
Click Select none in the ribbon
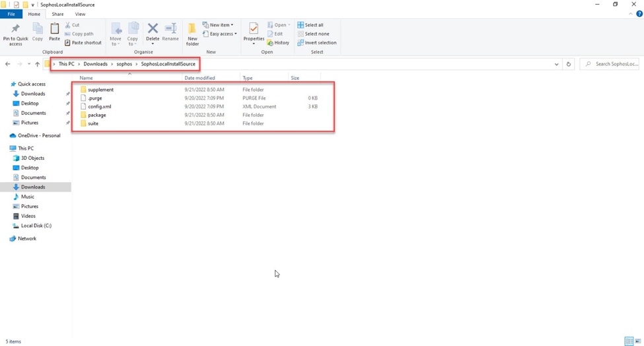[313, 34]
